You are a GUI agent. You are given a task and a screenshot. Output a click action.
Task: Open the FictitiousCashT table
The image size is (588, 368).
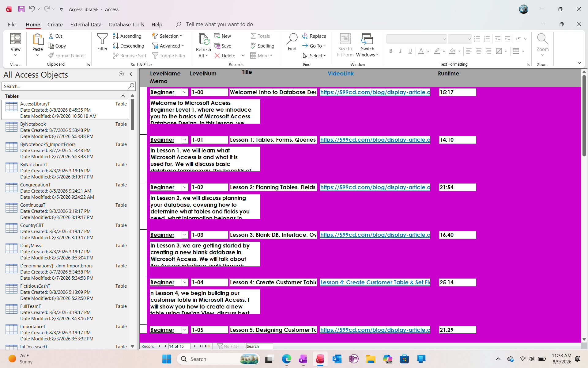pyautogui.click(x=66, y=292)
